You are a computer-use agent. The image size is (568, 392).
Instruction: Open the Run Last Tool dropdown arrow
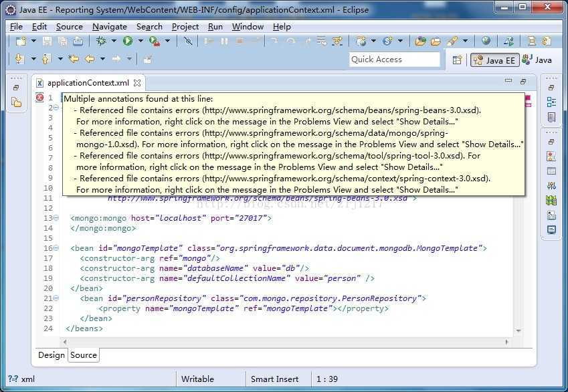[x=167, y=41]
